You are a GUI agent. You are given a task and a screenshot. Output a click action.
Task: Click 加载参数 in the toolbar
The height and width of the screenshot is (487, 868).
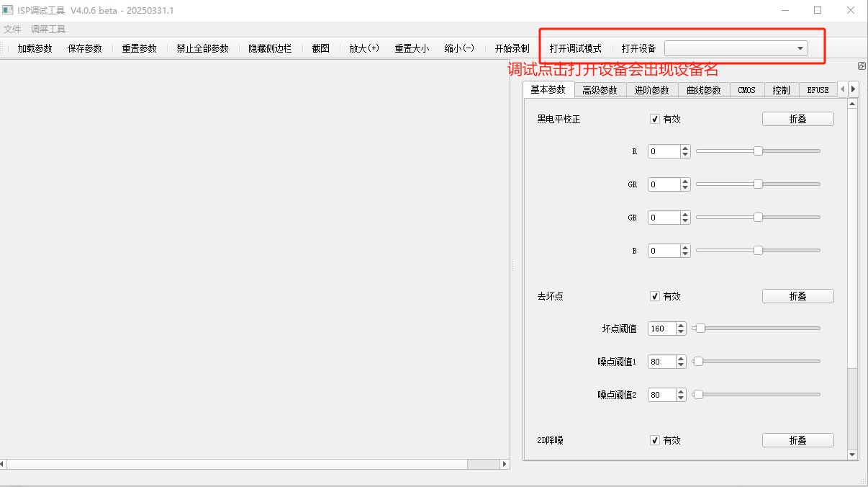click(x=35, y=48)
